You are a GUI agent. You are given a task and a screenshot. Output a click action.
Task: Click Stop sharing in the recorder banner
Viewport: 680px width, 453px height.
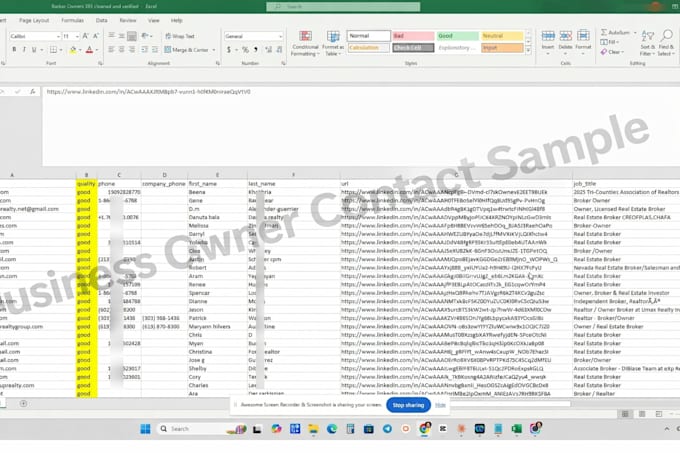(408, 405)
